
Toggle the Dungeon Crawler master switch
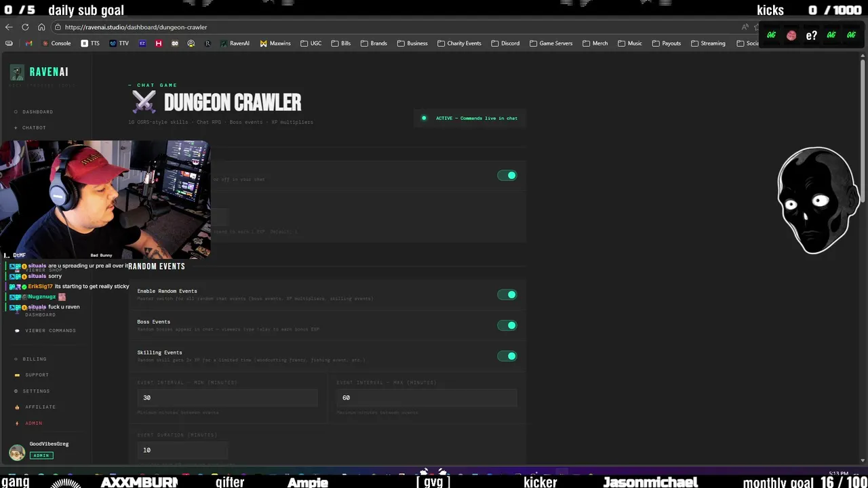click(507, 176)
